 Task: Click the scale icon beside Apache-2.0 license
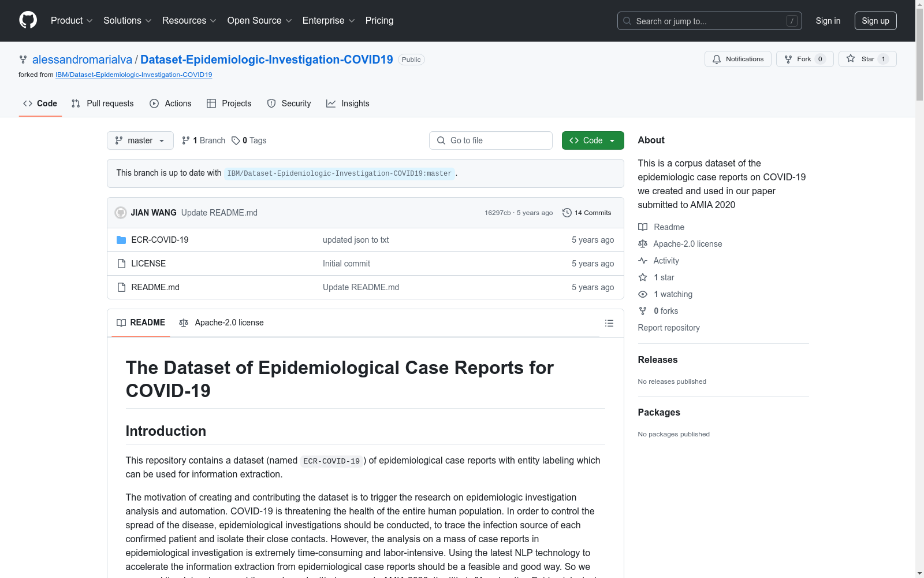(643, 244)
